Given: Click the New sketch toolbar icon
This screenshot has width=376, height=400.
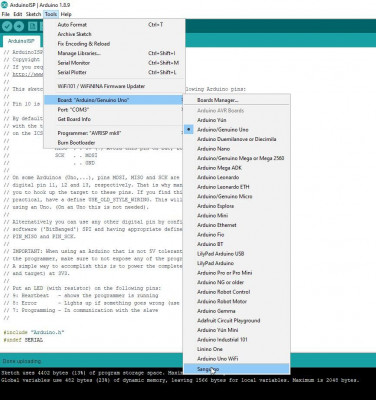Looking at the screenshot, I should click(32, 26).
